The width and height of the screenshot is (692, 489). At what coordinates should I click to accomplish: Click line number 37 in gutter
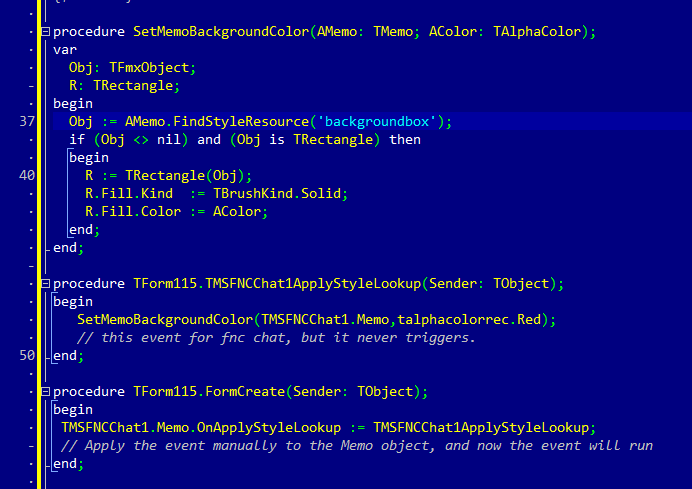coord(27,121)
